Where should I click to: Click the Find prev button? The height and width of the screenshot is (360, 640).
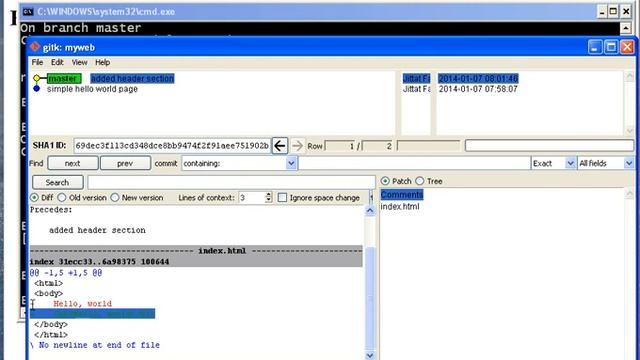tap(125, 163)
